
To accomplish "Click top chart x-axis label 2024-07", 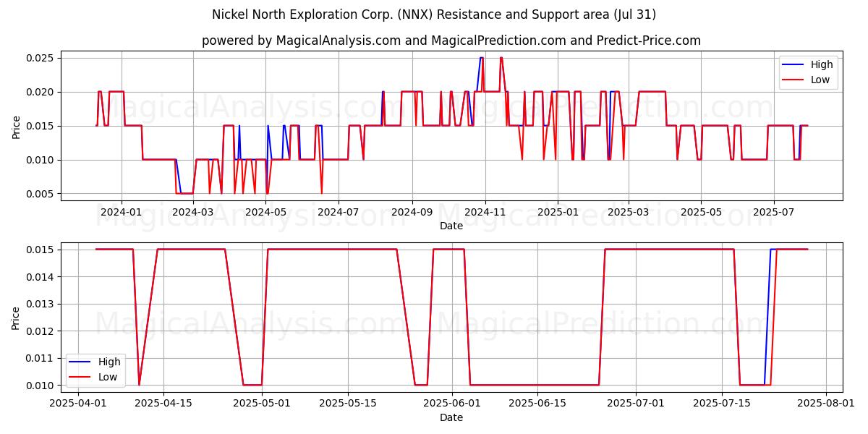I will click(339, 212).
